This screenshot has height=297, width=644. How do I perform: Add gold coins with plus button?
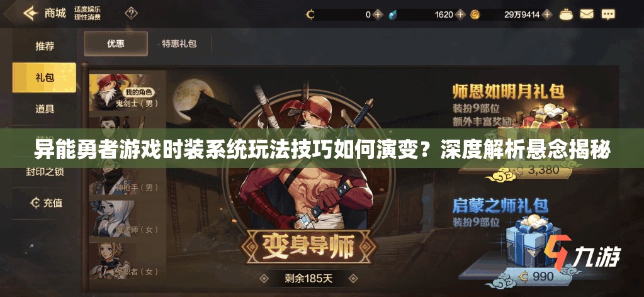coord(546,15)
